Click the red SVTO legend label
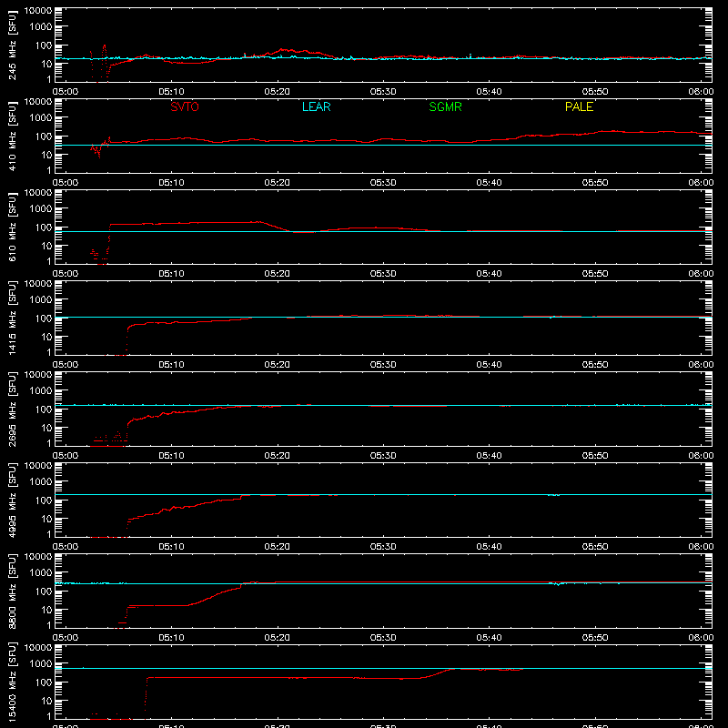Screen dimensions: 728x728 185,106
